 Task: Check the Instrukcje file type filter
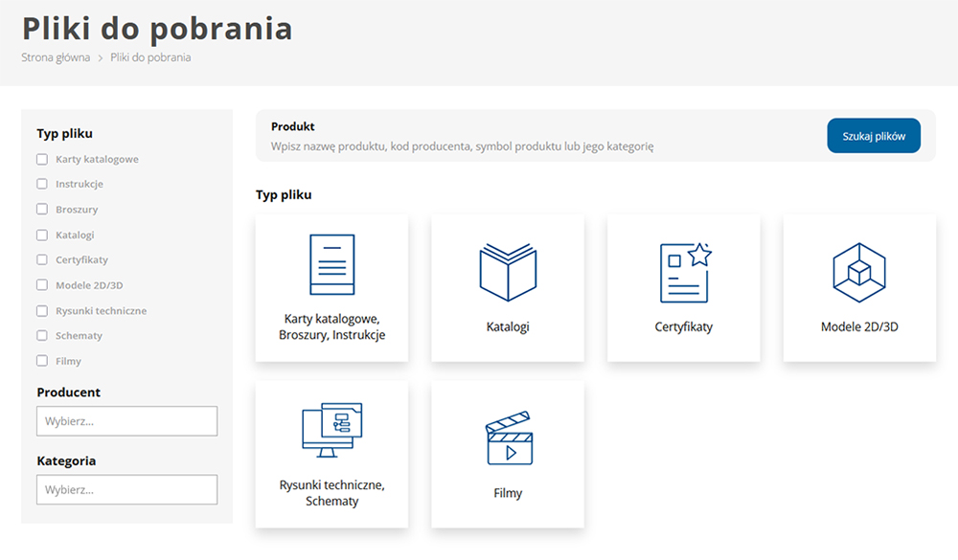click(41, 184)
